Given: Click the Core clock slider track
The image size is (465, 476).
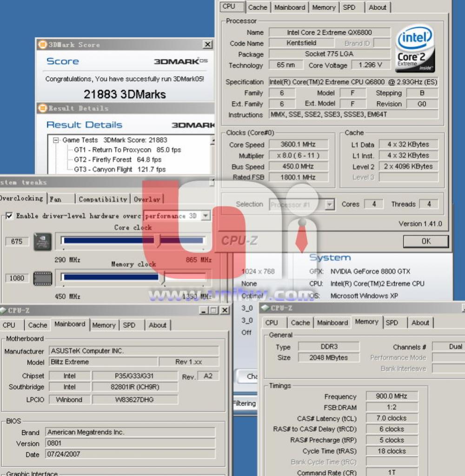Looking at the screenshot, I should point(133,241).
